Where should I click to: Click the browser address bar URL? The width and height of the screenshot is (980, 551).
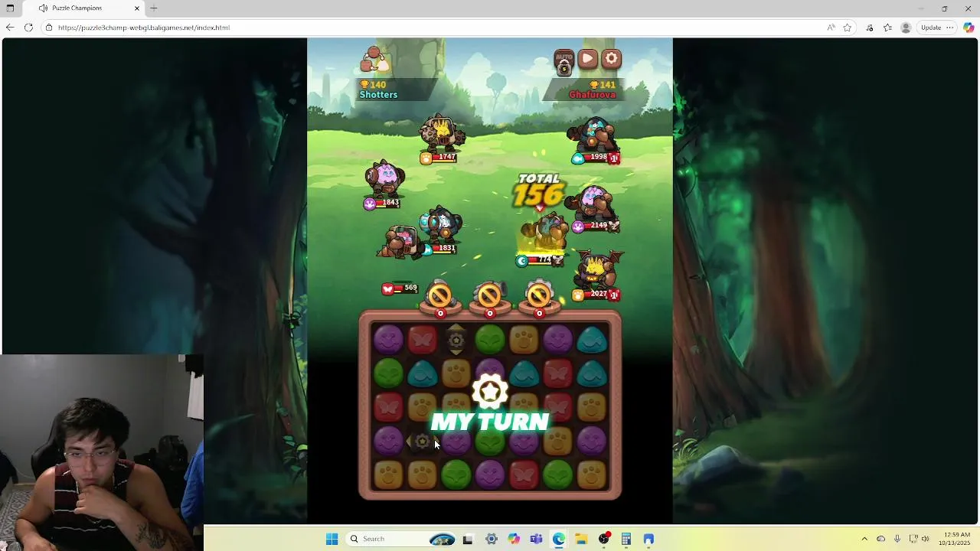click(x=143, y=28)
